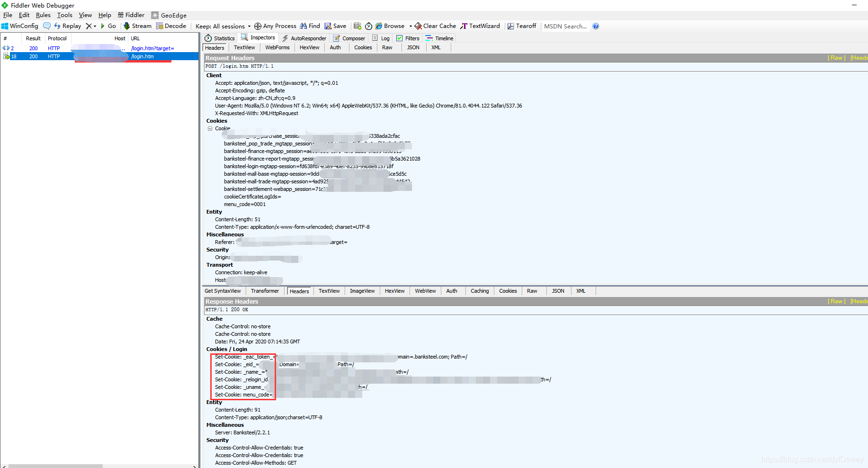Collapse the Cookie tree node
This screenshot has width=868, height=468.
tap(210, 128)
